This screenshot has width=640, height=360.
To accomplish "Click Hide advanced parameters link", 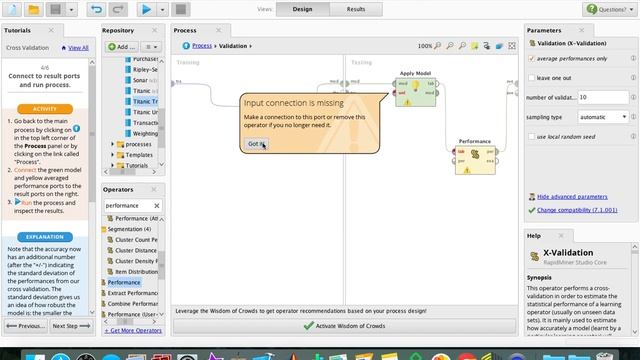I will (x=572, y=197).
